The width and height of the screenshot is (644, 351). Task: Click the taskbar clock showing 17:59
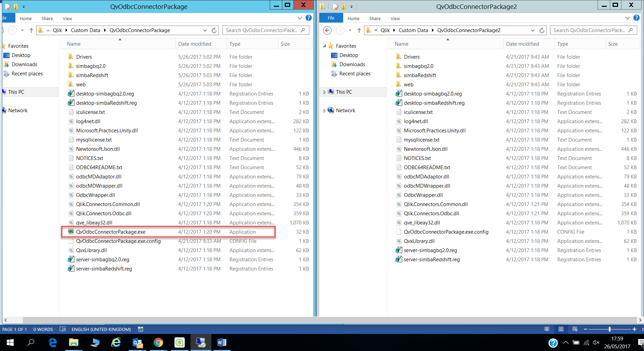pos(617,339)
